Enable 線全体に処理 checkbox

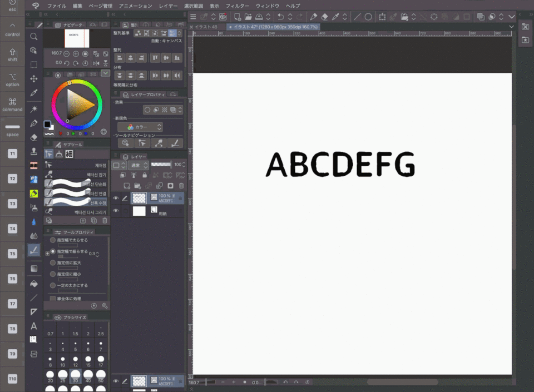(x=52, y=299)
